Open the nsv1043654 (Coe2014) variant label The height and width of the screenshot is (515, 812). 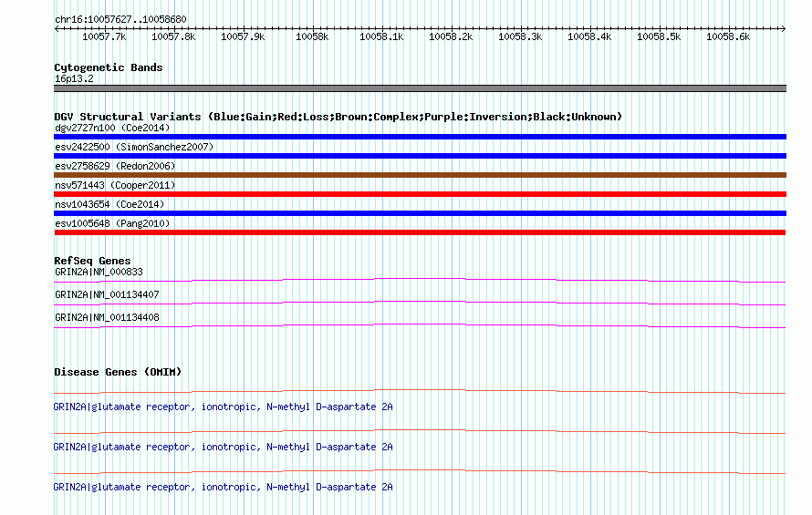tap(109, 204)
